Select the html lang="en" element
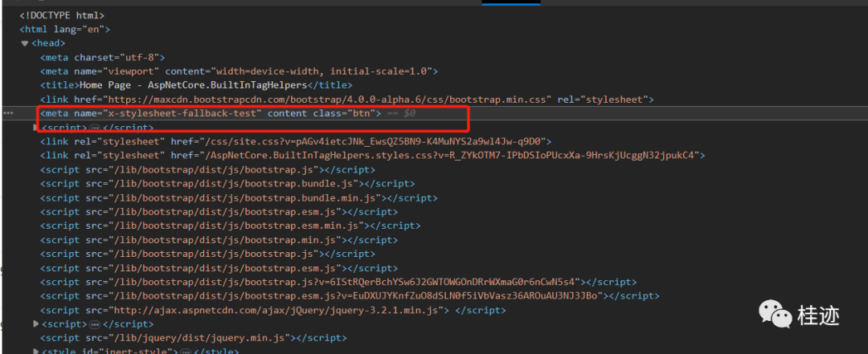868x354 pixels. (x=65, y=30)
